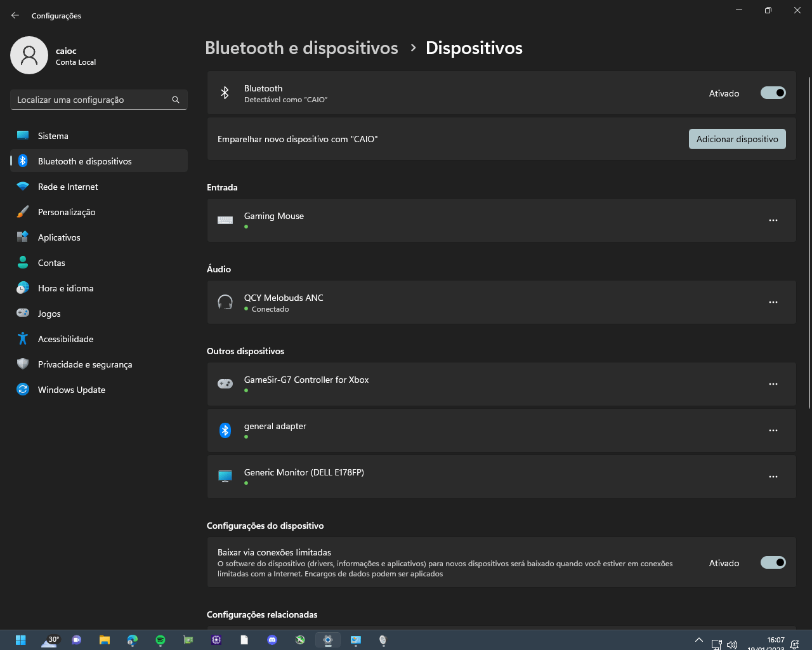Select the Gaming Mouse device name

[274, 216]
